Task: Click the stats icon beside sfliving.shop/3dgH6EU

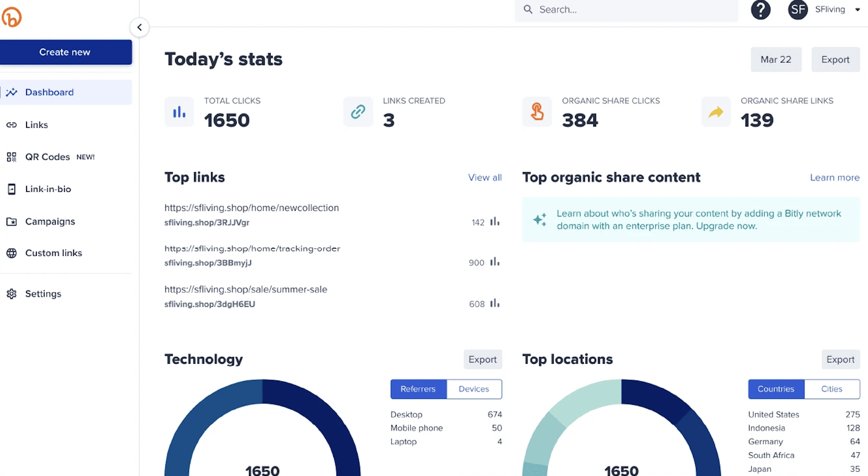Action: click(495, 304)
